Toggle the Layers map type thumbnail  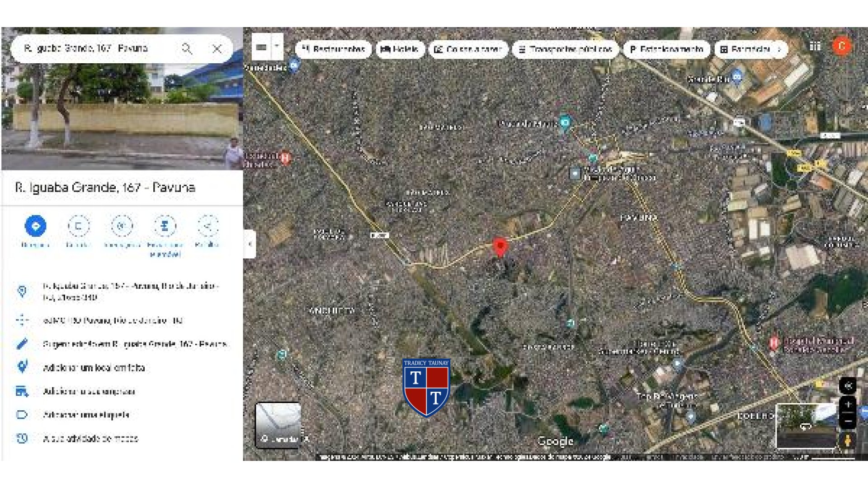click(x=278, y=425)
